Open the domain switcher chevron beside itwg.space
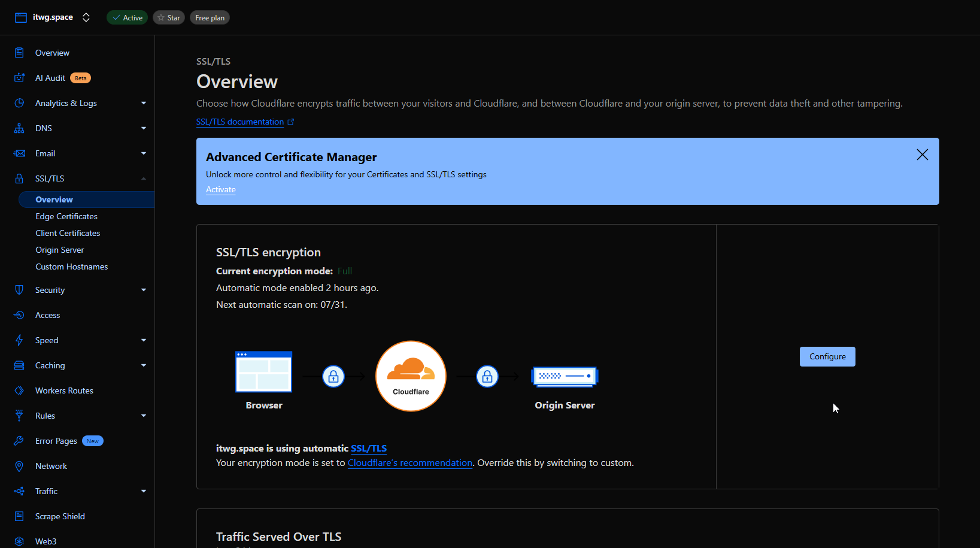 coord(86,17)
